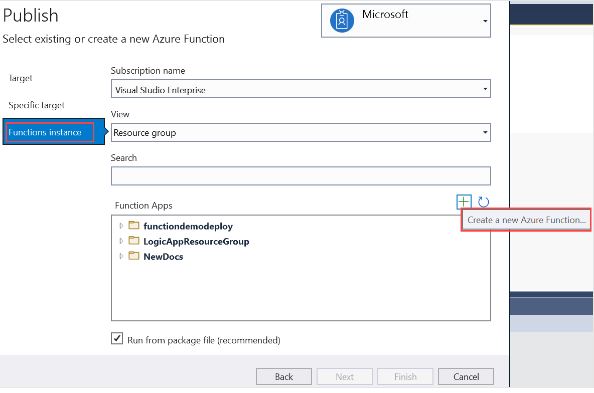
Task: Click the Microsoft account badge icon
Action: tap(342, 21)
